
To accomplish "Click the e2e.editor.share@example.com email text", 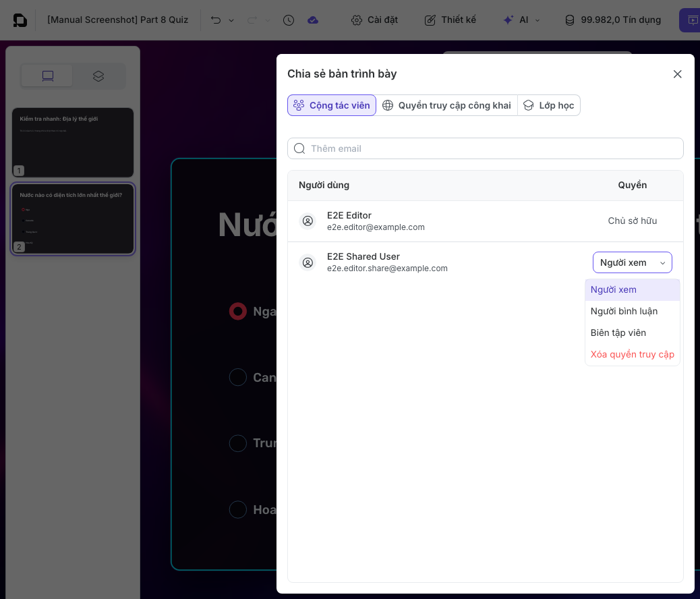I will coord(387,268).
